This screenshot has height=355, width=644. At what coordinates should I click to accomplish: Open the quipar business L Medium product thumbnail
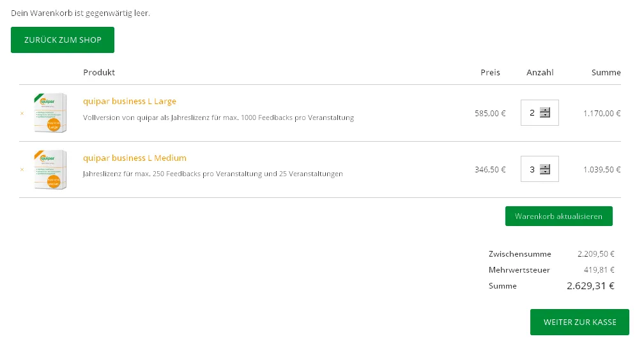pos(50,169)
